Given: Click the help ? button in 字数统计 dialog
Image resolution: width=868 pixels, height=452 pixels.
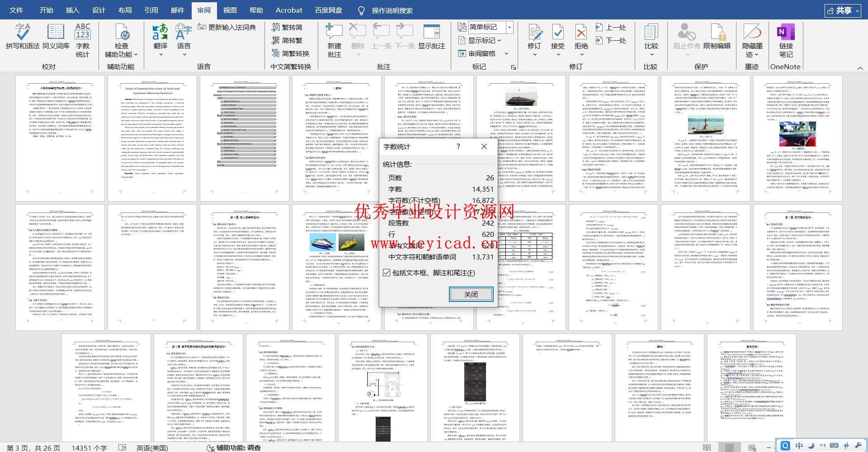Looking at the screenshot, I should pyautogui.click(x=458, y=146).
